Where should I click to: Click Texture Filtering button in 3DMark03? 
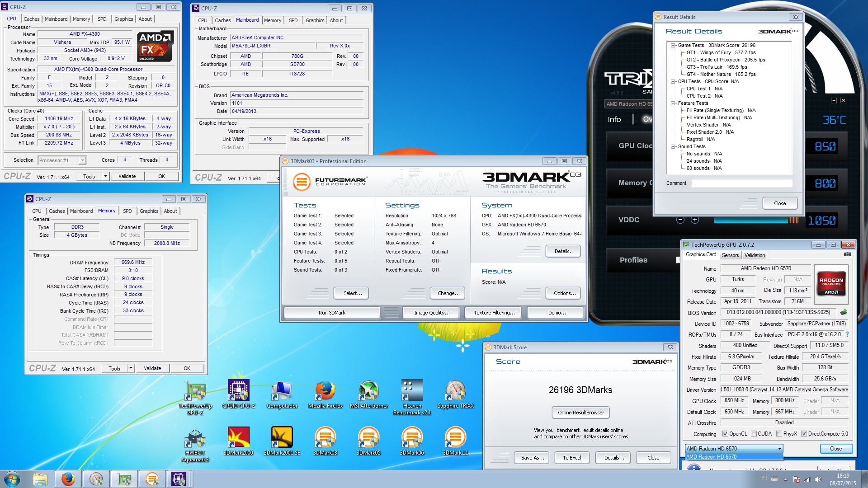tap(494, 313)
